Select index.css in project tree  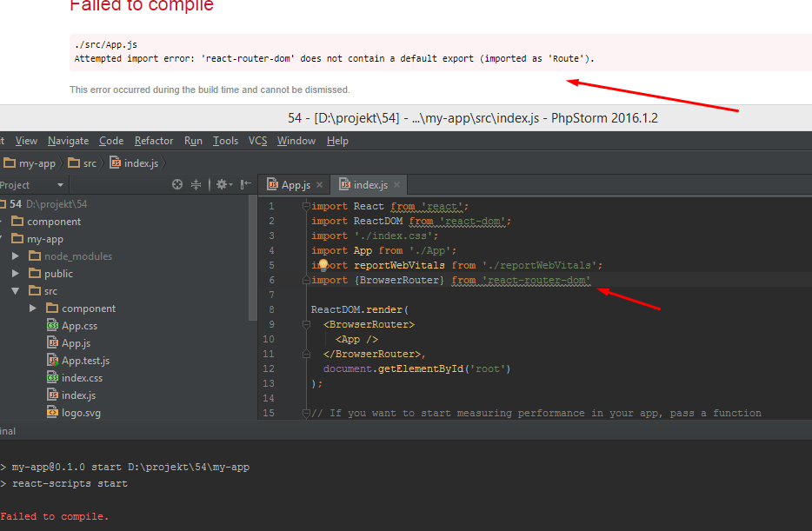coord(75,378)
